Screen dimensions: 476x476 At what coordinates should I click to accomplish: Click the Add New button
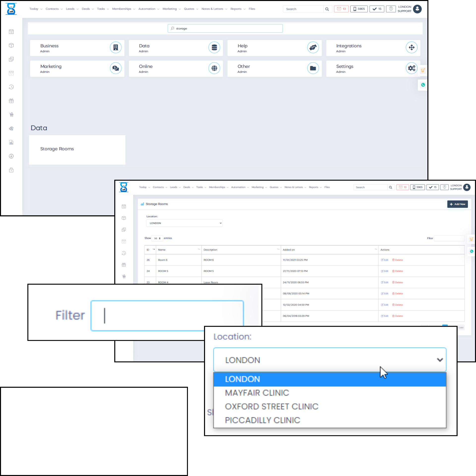pyautogui.click(x=457, y=204)
